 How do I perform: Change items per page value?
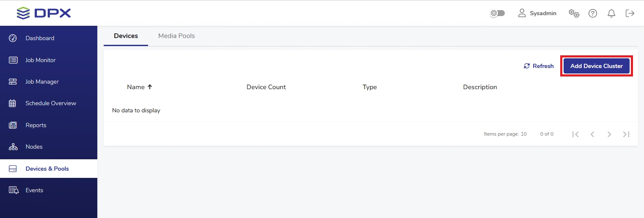(x=523, y=134)
